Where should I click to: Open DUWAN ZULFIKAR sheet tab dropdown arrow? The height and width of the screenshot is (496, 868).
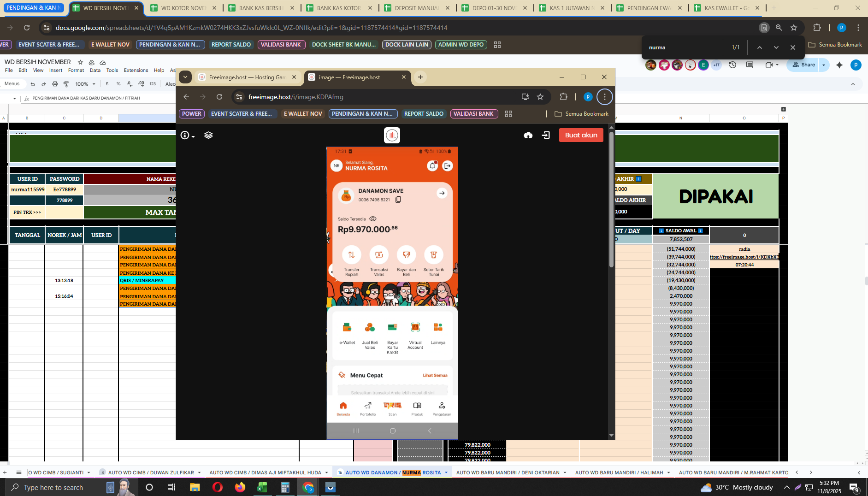pyautogui.click(x=200, y=472)
